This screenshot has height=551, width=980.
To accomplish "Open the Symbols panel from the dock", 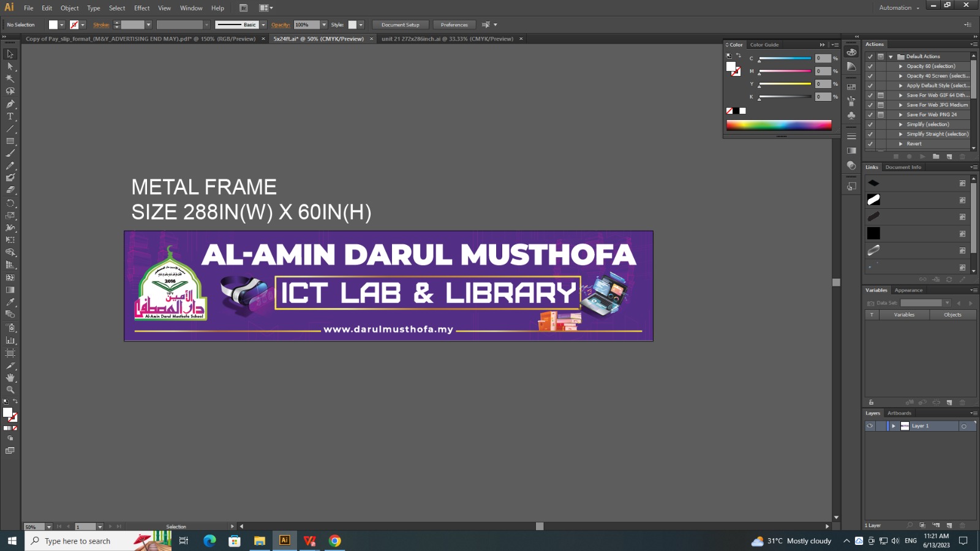I will point(851,115).
